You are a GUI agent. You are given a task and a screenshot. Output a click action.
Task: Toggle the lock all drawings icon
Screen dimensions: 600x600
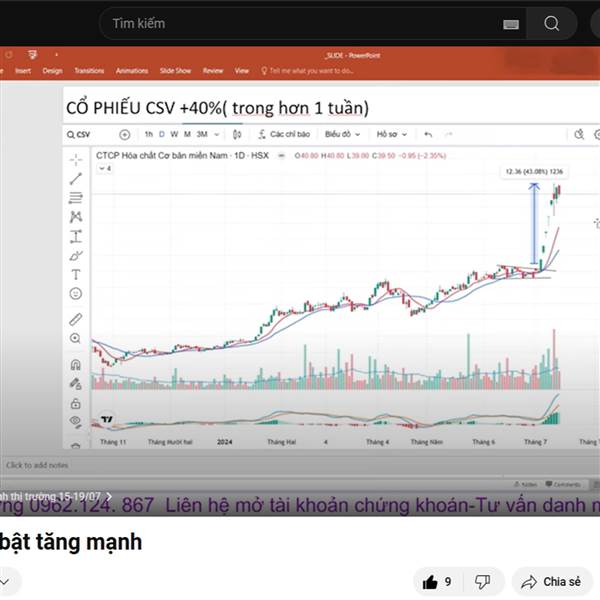pyautogui.click(x=75, y=403)
